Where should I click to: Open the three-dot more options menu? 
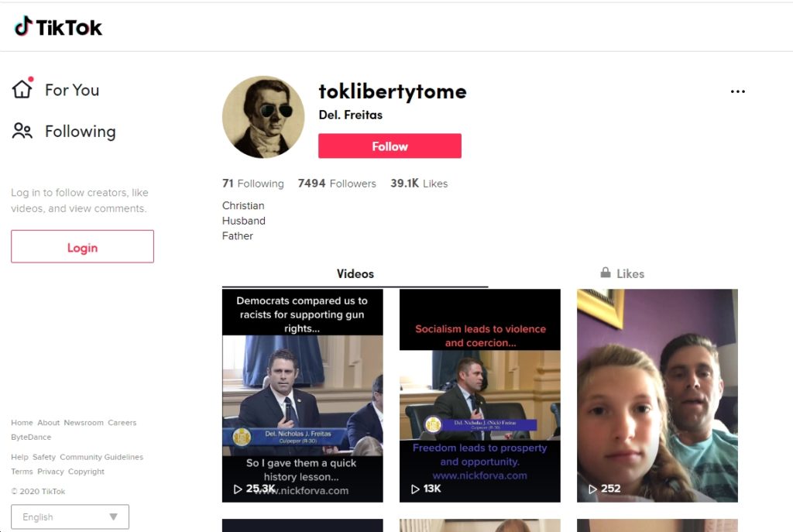point(737,91)
